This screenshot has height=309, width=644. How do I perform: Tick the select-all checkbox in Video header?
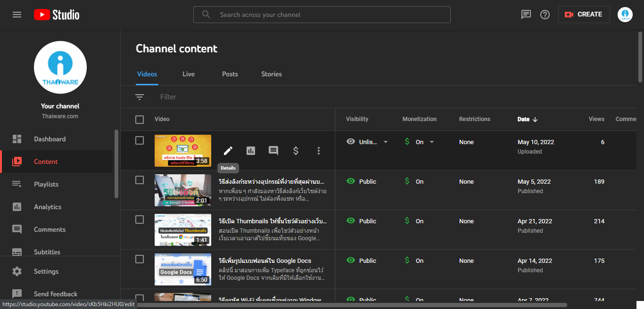[140, 120]
